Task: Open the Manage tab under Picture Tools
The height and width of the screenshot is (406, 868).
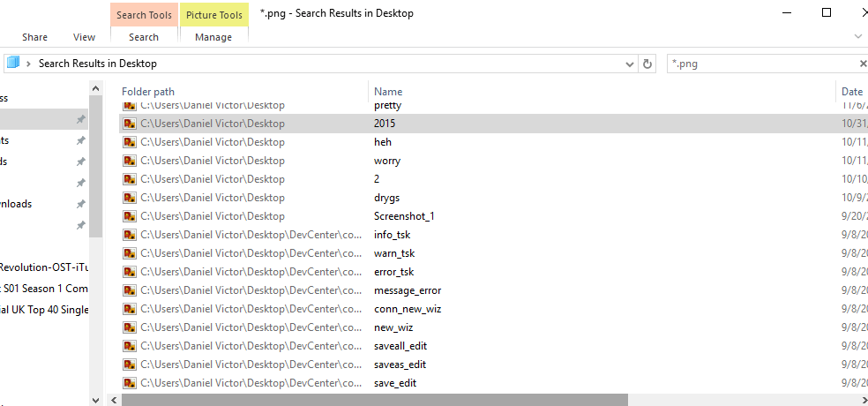Action: [x=213, y=37]
